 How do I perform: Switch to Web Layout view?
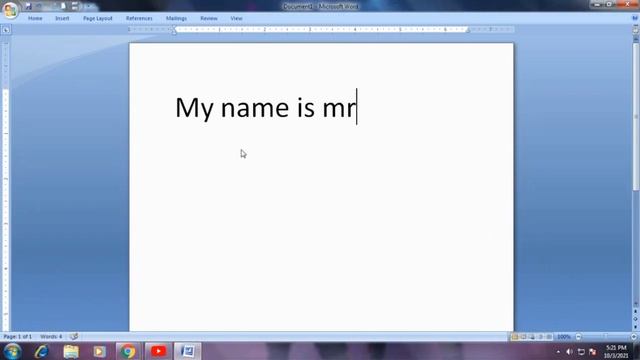pyautogui.click(x=532, y=337)
